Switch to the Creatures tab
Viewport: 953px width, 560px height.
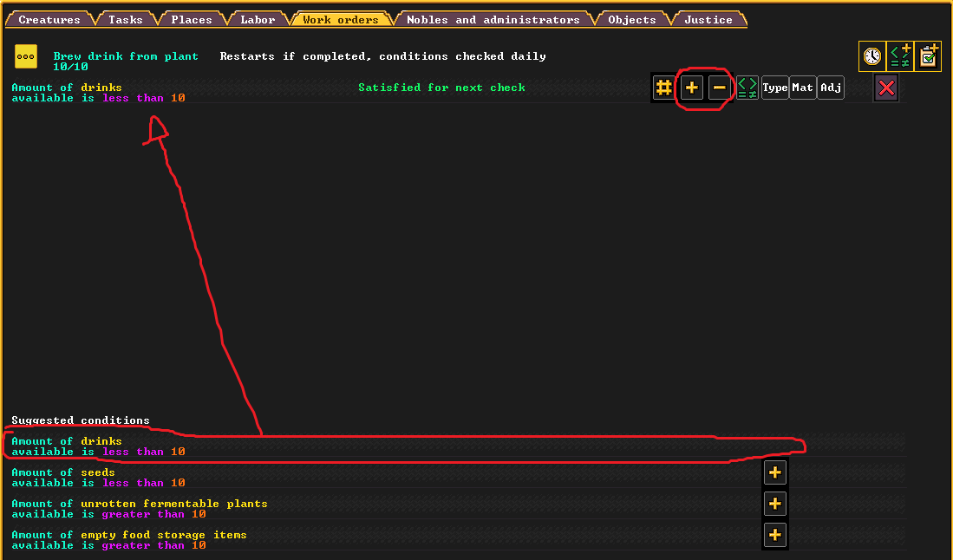click(x=49, y=19)
